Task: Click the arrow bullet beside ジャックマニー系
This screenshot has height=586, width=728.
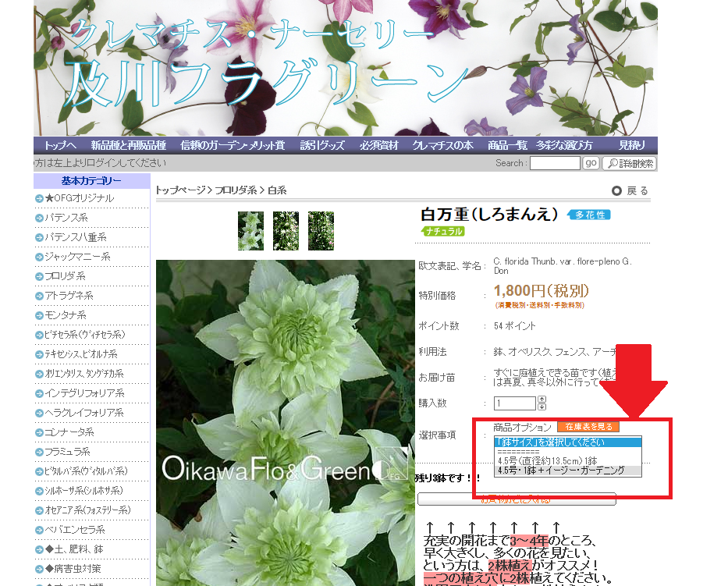Action: 40,257
